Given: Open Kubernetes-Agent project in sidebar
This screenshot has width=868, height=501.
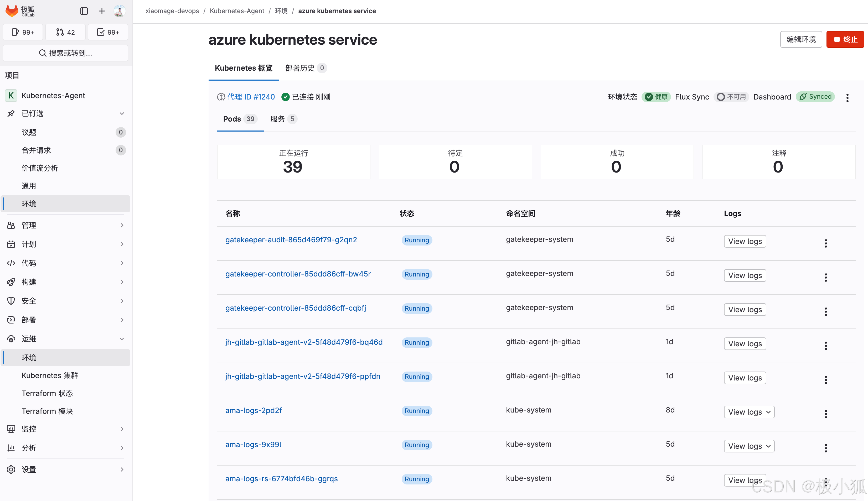Looking at the screenshot, I should (65, 95).
